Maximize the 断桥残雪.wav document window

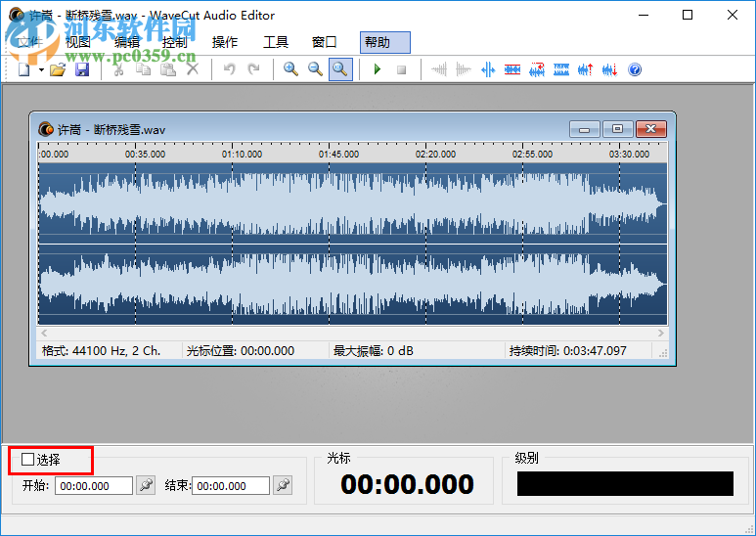tap(618, 129)
